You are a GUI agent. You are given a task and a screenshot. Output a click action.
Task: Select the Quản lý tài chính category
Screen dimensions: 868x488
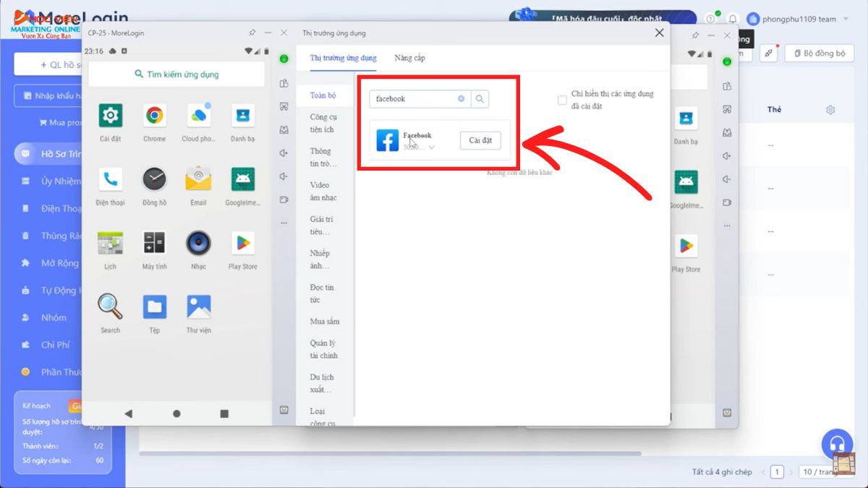pos(324,349)
